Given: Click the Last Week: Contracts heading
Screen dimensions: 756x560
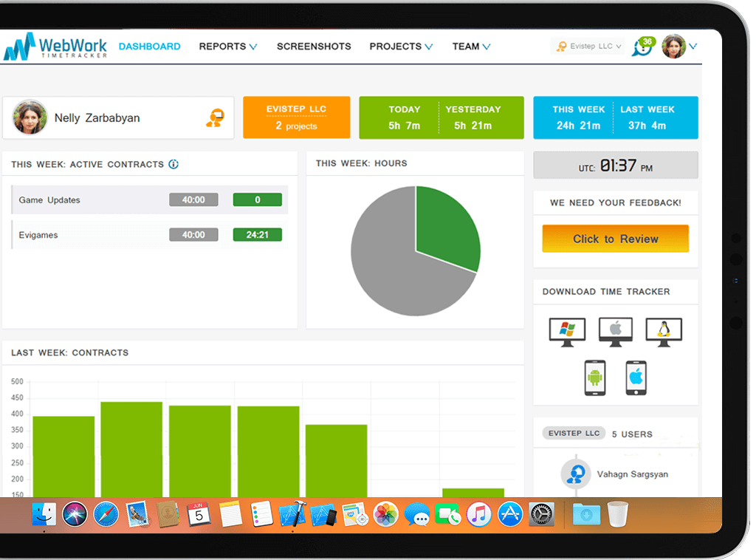Looking at the screenshot, I should (x=70, y=352).
